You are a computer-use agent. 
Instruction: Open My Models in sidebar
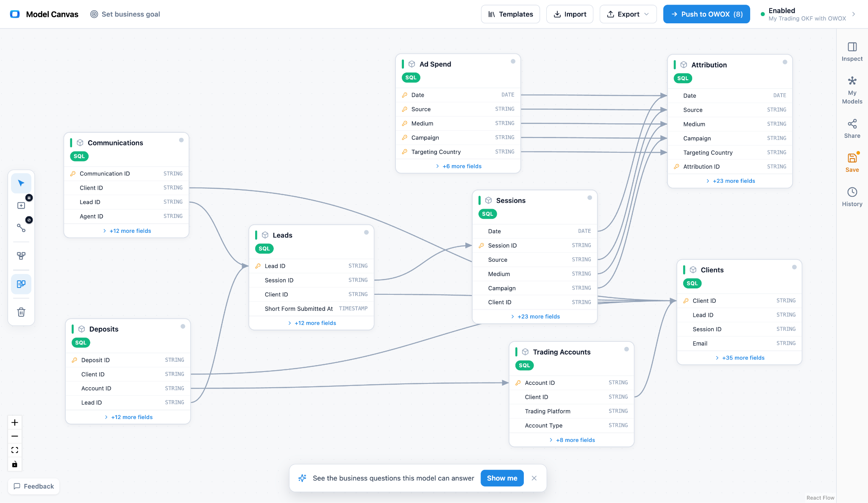[x=852, y=90]
